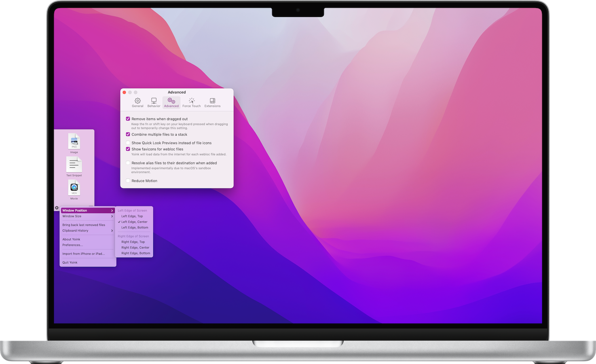This screenshot has width=596, height=364.
Task: Check the Reduce Motion option
Action: [128, 180]
